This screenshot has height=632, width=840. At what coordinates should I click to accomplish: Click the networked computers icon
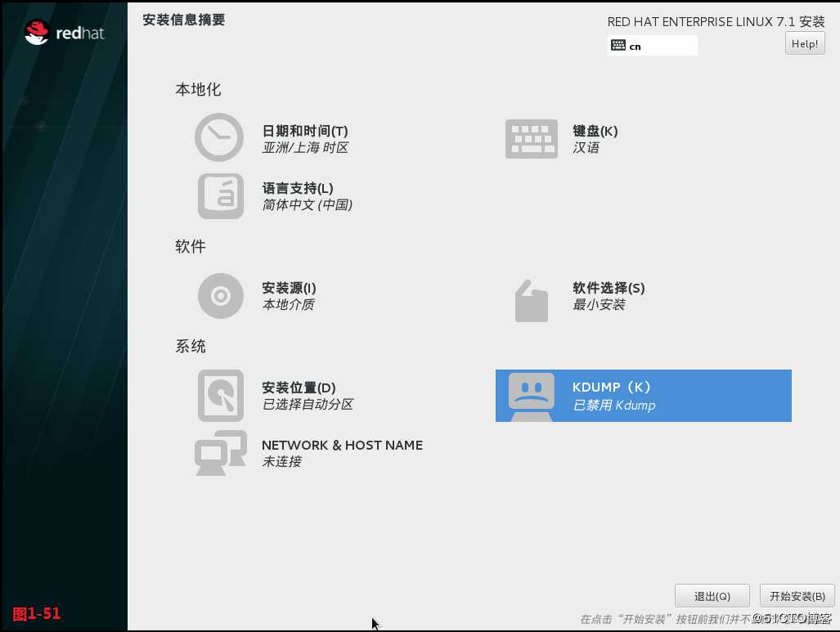(221, 453)
